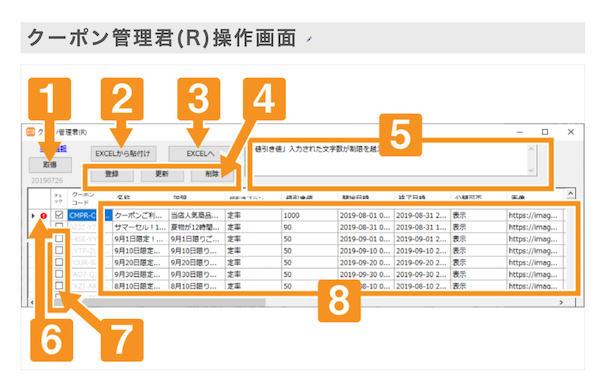The width and height of the screenshot is (600, 390).
Task: Click the pencil edit icon beside the heading
Action: 309,39
